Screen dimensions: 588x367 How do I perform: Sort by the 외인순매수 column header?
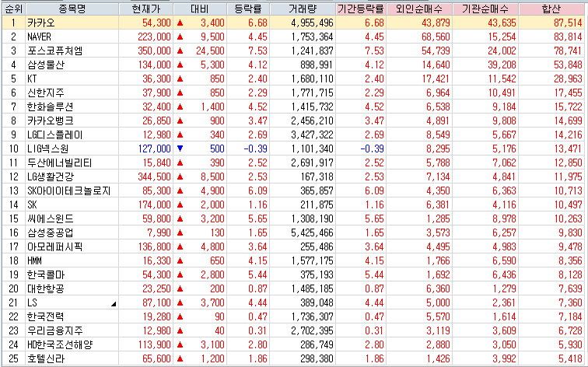pos(419,9)
